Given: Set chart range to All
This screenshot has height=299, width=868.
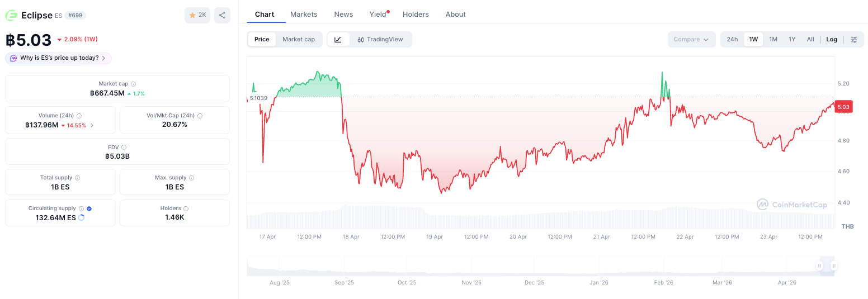Looking at the screenshot, I should tap(810, 39).
